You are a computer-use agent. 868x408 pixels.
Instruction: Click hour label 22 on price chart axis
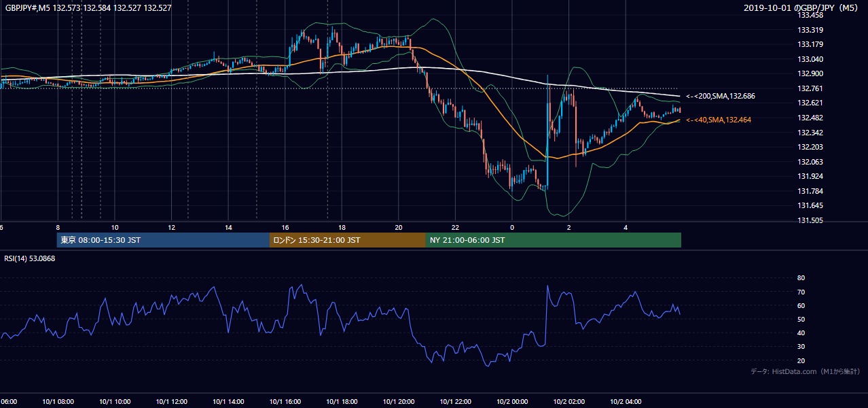pos(456,227)
